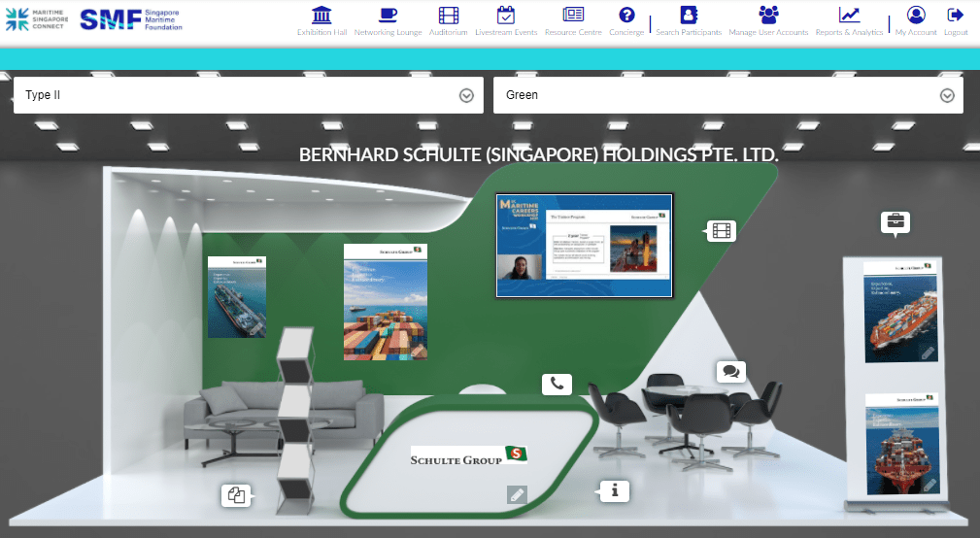Open the Concierge help
Image resolution: width=980 pixels, height=538 pixels.
click(626, 21)
